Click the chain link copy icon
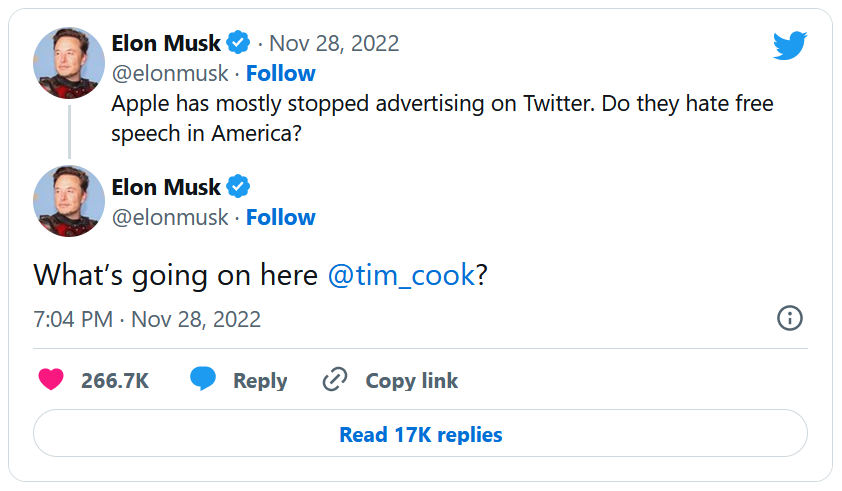 point(335,380)
